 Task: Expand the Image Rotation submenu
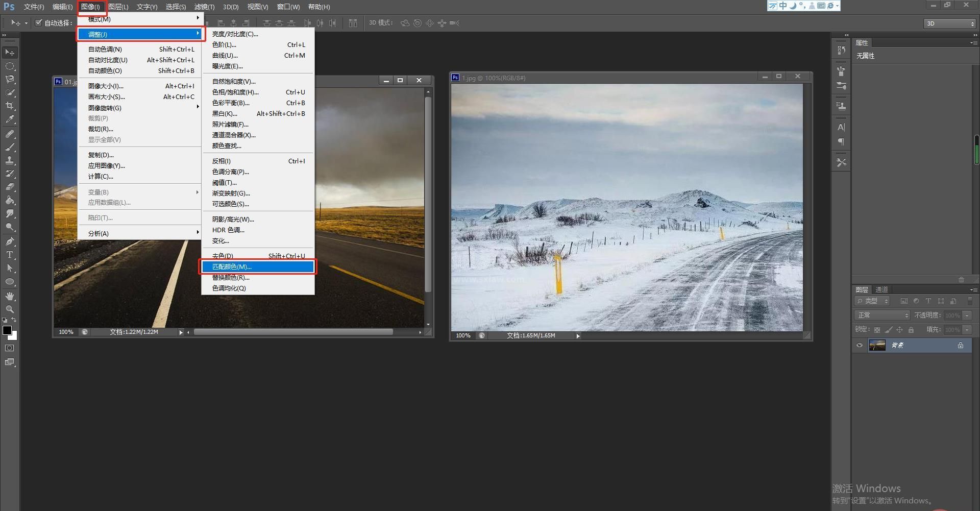(139, 108)
